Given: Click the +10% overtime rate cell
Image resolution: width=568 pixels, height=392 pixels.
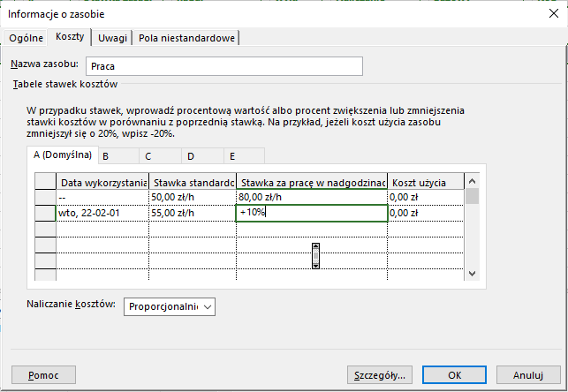Looking at the screenshot, I should 311,213.
